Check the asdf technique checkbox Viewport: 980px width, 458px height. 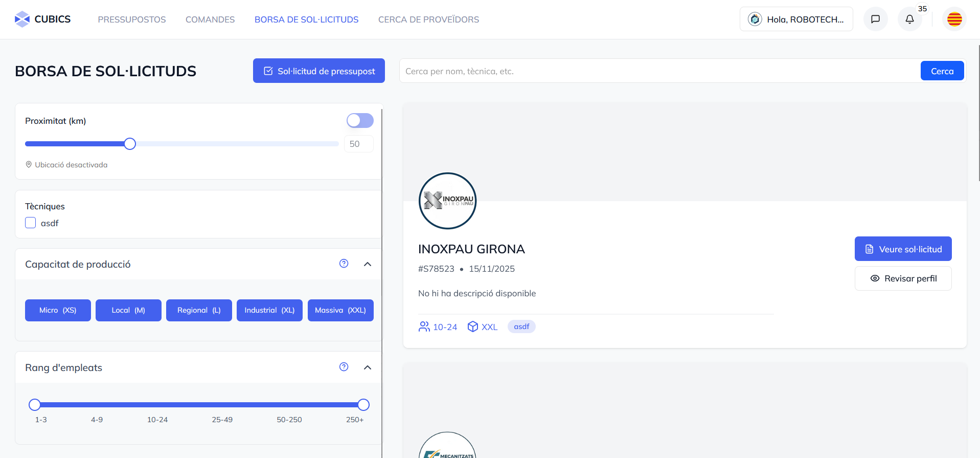tap(31, 223)
